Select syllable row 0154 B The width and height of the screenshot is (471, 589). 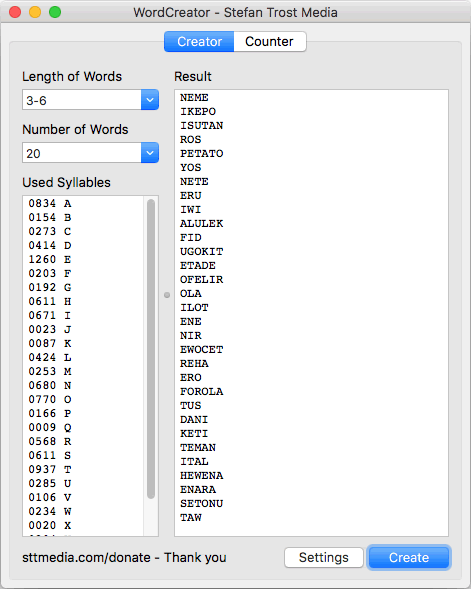coord(50,217)
